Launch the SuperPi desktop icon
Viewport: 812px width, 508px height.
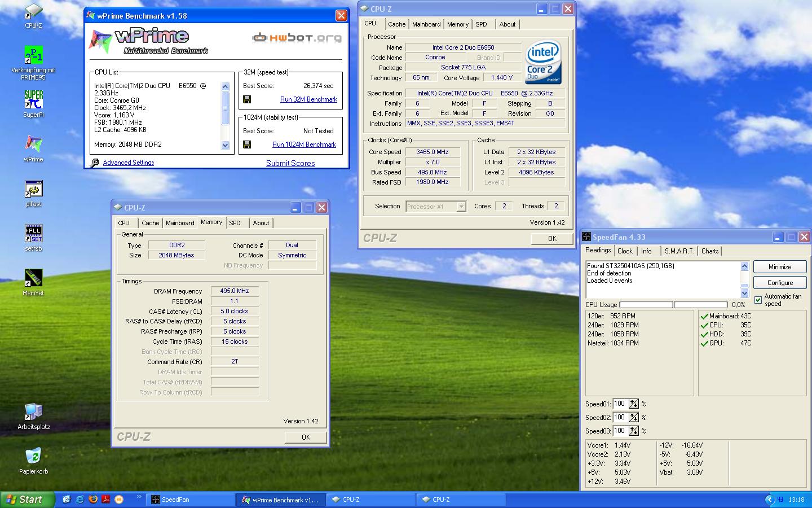(33, 104)
